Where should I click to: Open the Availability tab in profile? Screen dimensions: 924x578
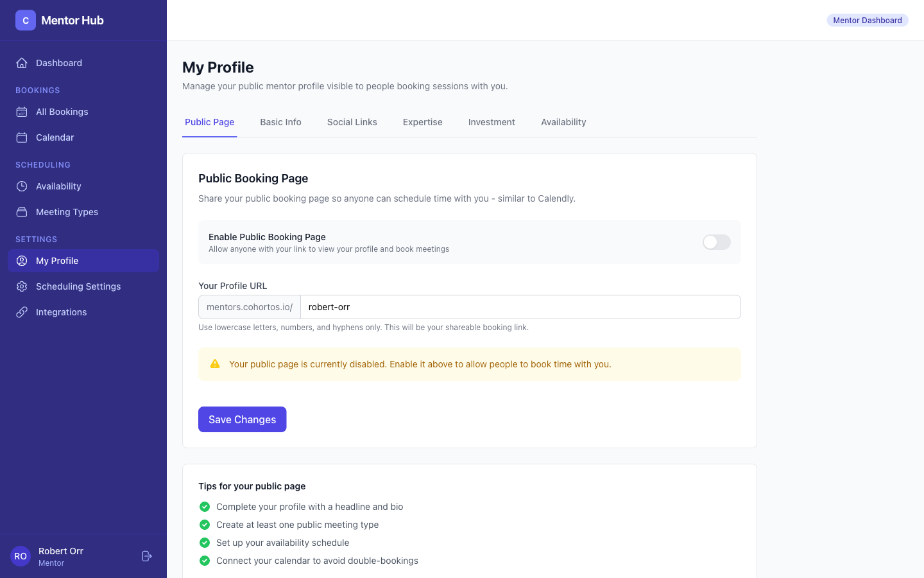click(x=563, y=122)
